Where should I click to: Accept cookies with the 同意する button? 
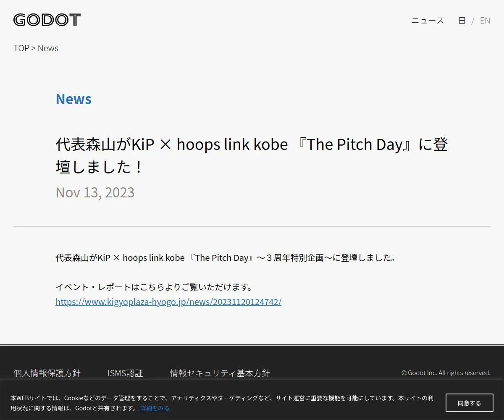click(470, 403)
